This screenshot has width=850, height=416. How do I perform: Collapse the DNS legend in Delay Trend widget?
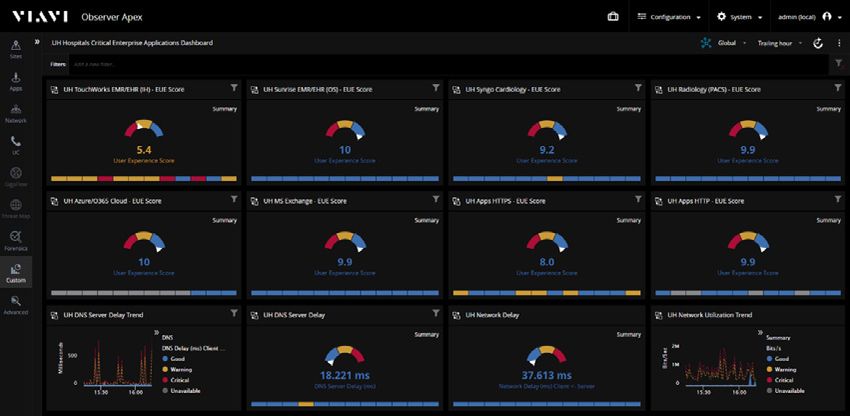point(156,332)
